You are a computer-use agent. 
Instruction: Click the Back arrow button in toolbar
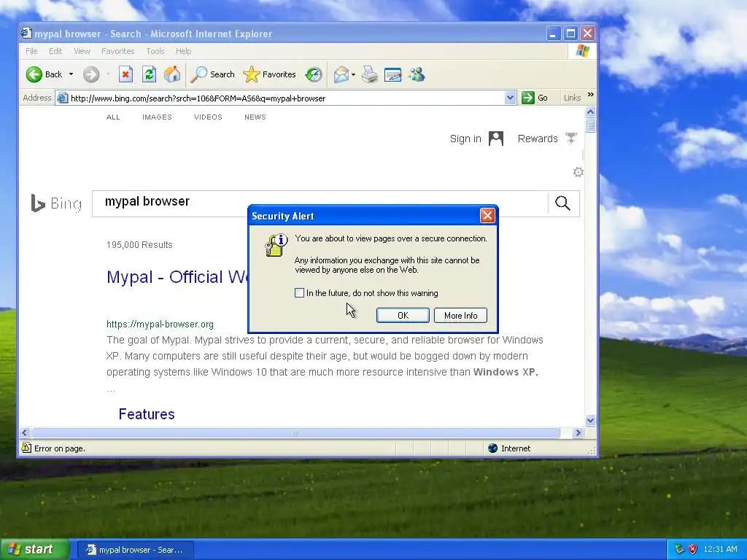click(x=34, y=74)
